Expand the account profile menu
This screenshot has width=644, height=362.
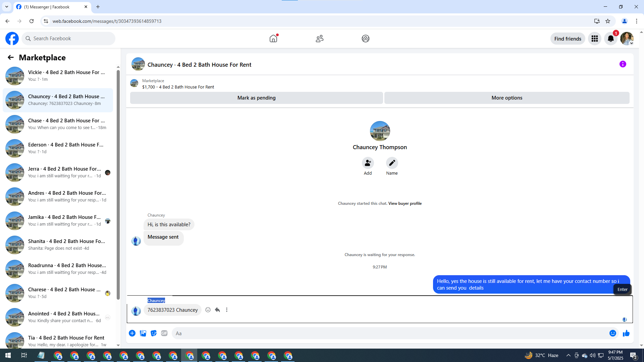[x=627, y=39]
